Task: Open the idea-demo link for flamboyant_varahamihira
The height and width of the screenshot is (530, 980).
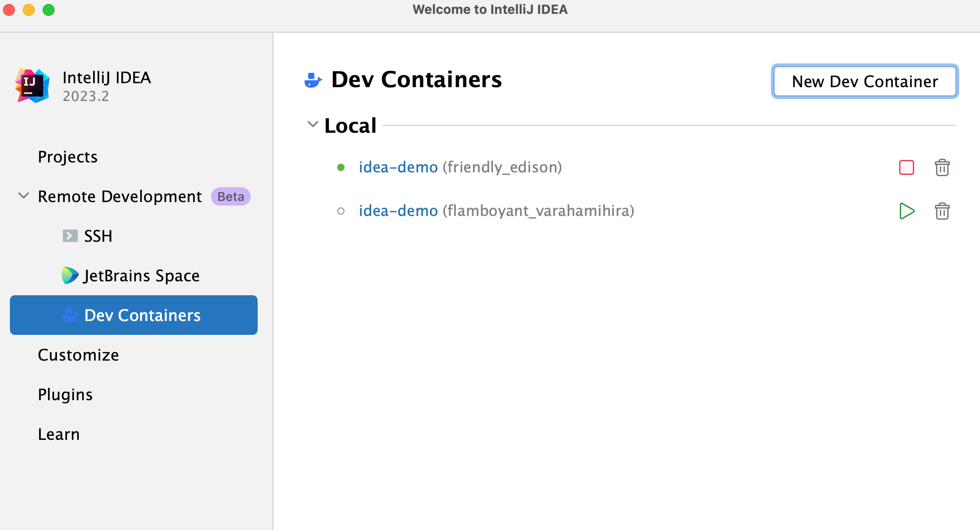Action: pyautogui.click(x=398, y=211)
